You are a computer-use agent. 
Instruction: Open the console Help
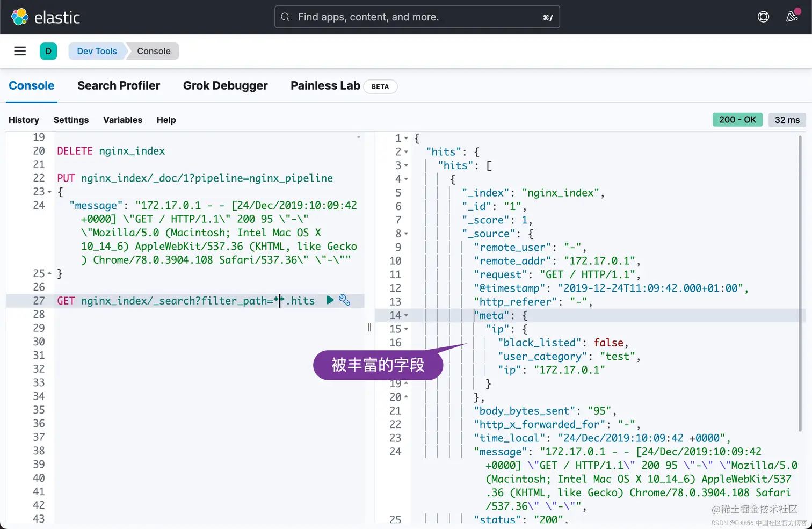166,120
